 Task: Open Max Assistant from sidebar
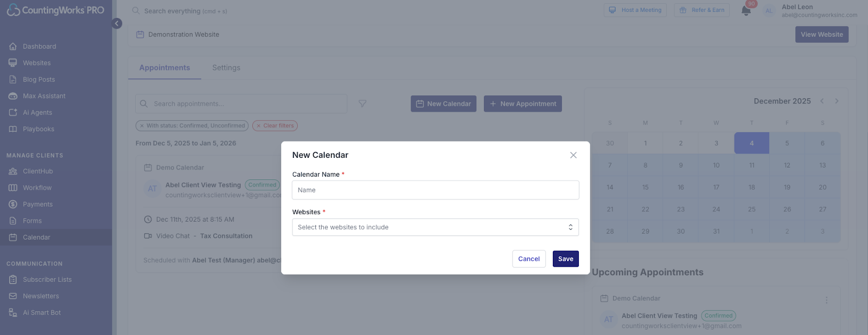coord(44,96)
